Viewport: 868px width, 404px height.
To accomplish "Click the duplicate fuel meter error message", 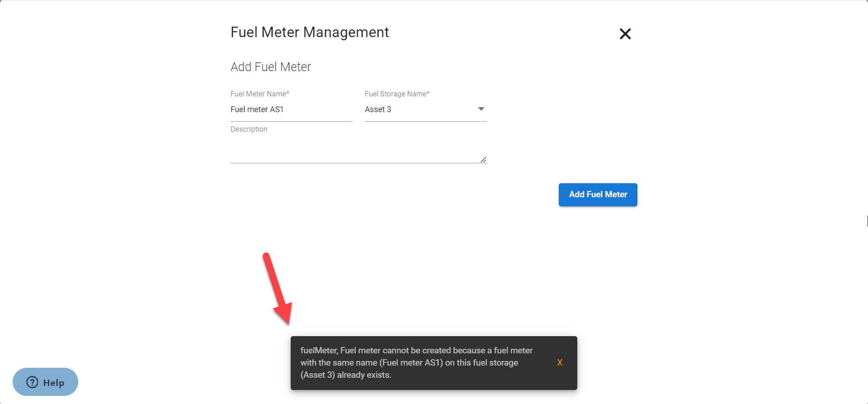I will click(x=416, y=362).
